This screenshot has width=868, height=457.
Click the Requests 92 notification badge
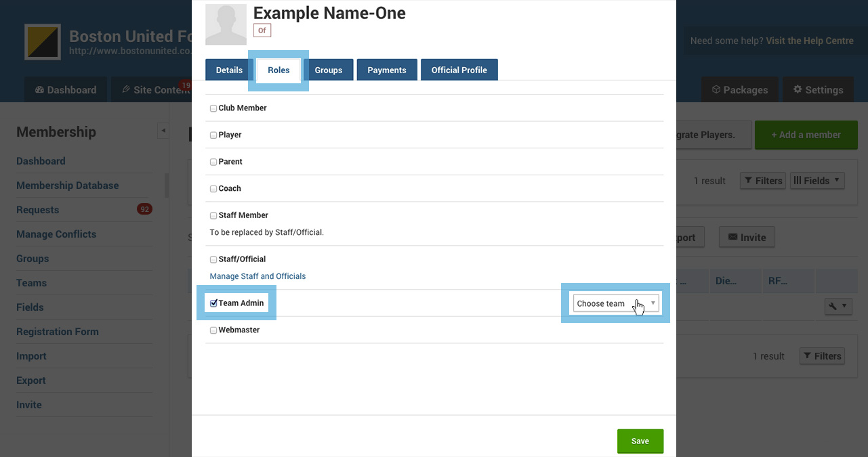pyautogui.click(x=144, y=210)
